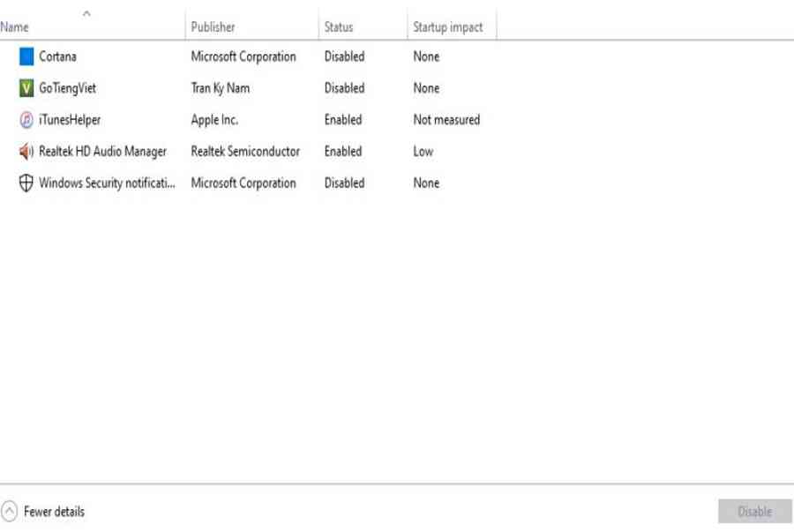Select the Cortana row name
794x532 pixels.
57,56
